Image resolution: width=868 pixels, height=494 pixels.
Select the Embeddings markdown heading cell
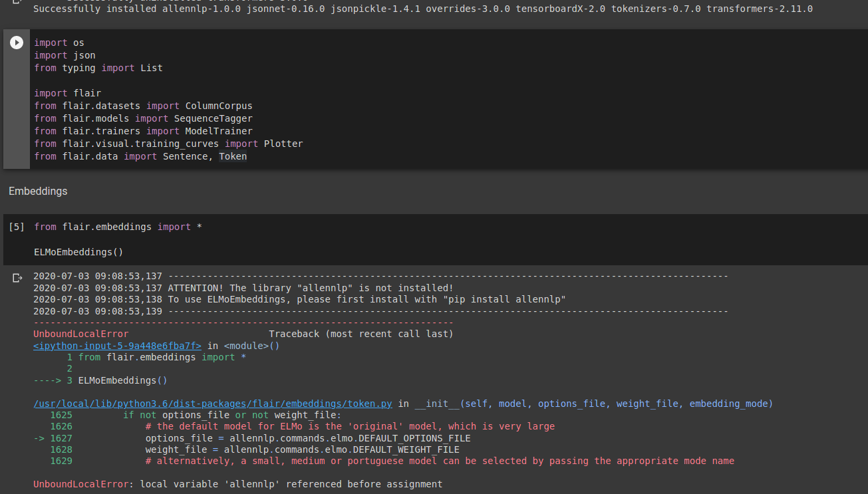38,191
